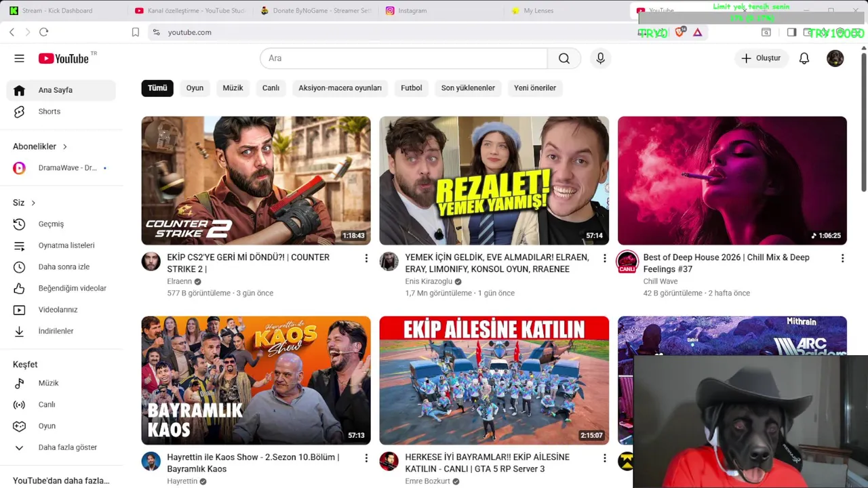Open Shorts from the sidebar
868x488 pixels.
pyautogui.click(x=61, y=111)
